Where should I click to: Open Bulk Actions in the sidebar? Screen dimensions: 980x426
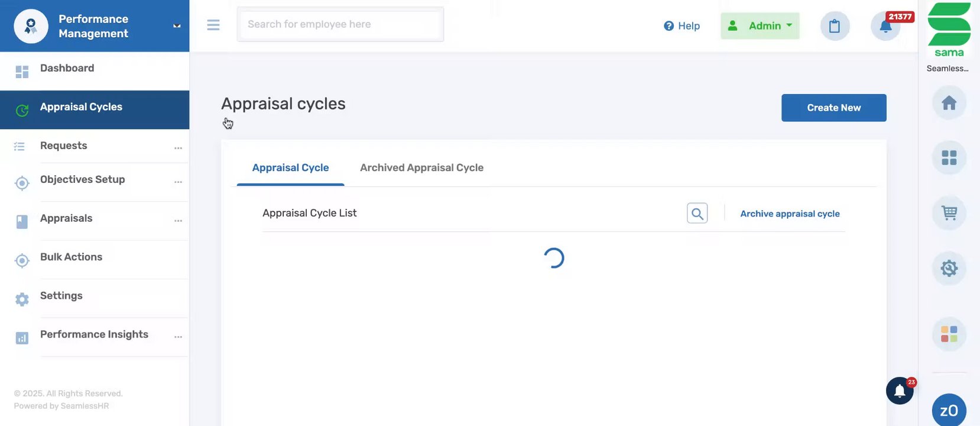click(71, 257)
